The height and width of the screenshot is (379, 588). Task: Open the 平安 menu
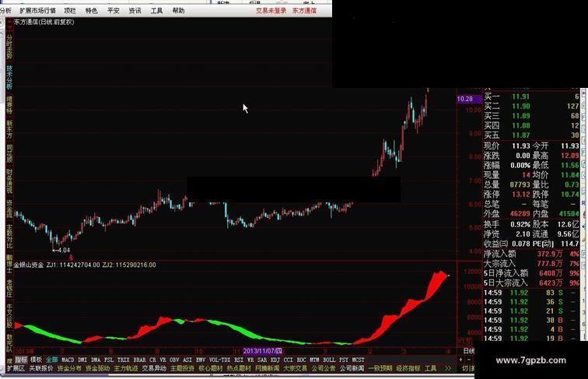tap(114, 11)
